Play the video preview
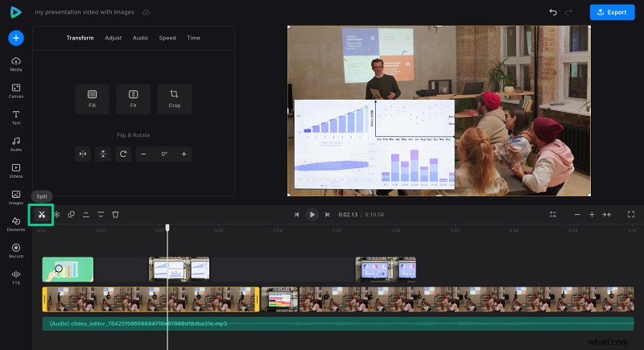This screenshot has width=644, height=350. (312, 214)
